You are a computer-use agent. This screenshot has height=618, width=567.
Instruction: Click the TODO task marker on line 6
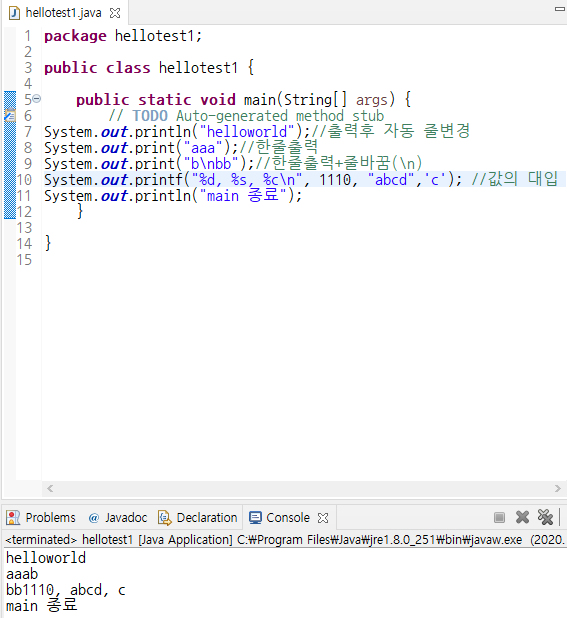click(9, 115)
